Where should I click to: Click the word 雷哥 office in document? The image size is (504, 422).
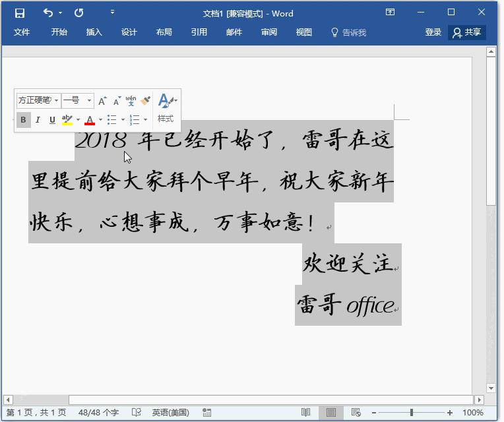pos(346,305)
